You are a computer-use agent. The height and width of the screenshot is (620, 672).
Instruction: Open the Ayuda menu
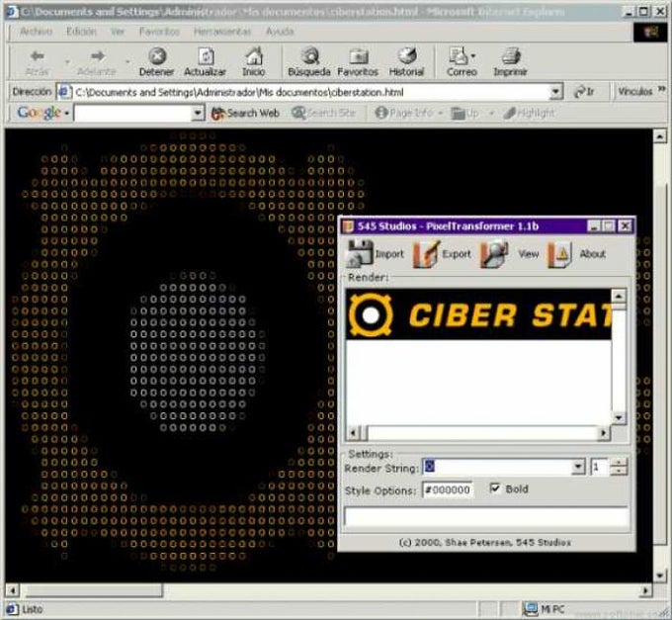click(280, 32)
